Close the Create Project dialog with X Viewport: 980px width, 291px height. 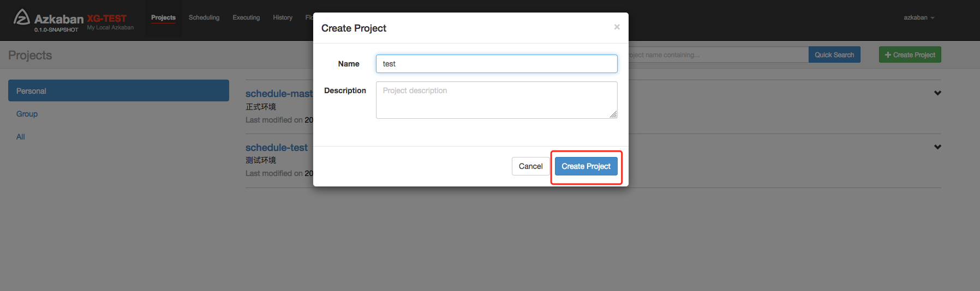click(x=617, y=27)
